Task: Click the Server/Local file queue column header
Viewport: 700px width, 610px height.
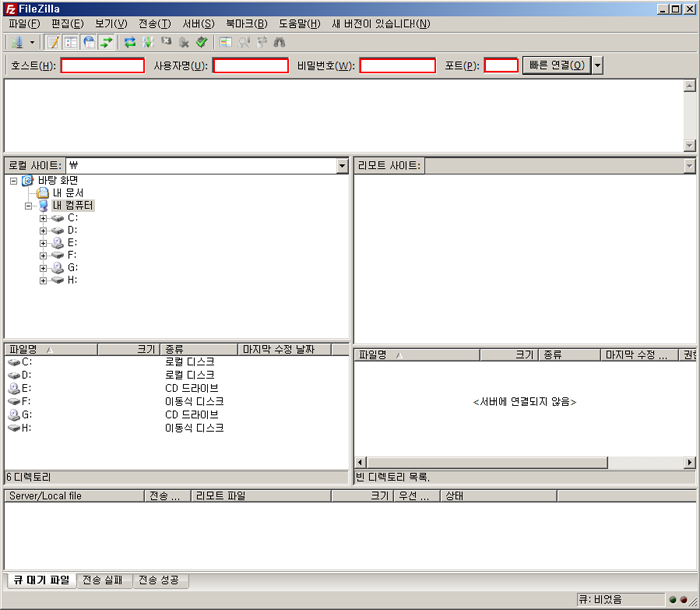Action: point(74,496)
